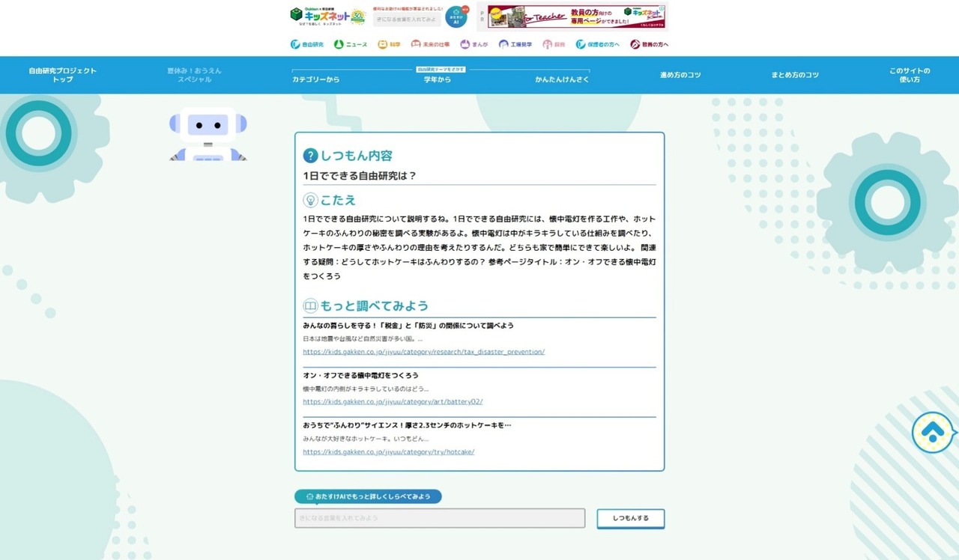959x560 pixels.
Task: Click the question text 1日でできる自由研究は？
Action: 360,176
